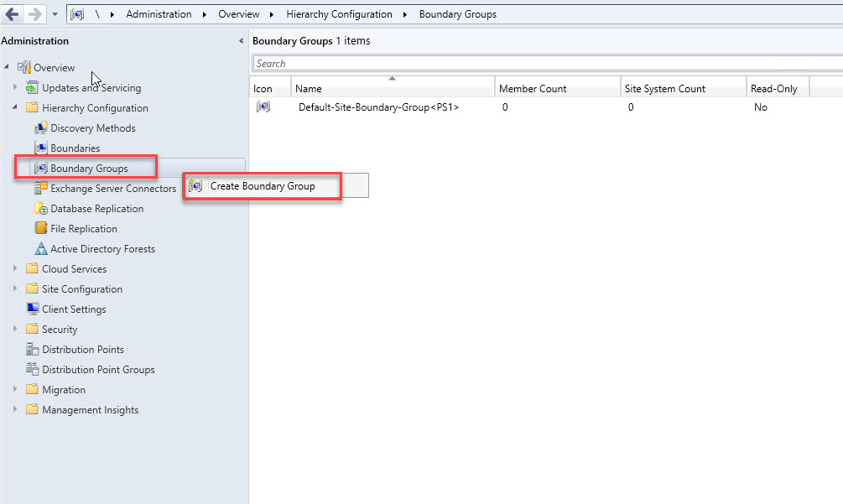
Task: Expand the Cloud Services folder
Action: click(14, 269)
